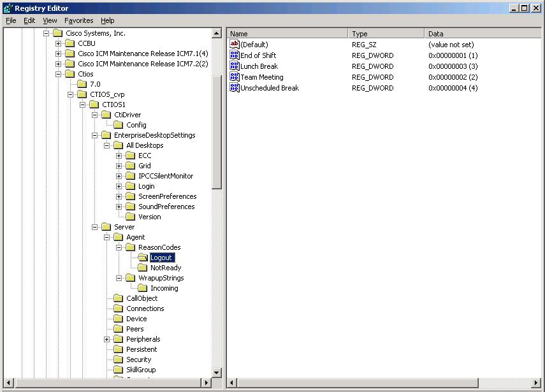Collapse the Ctios tree node
The image size is (545, 392).
pos(58,74)
